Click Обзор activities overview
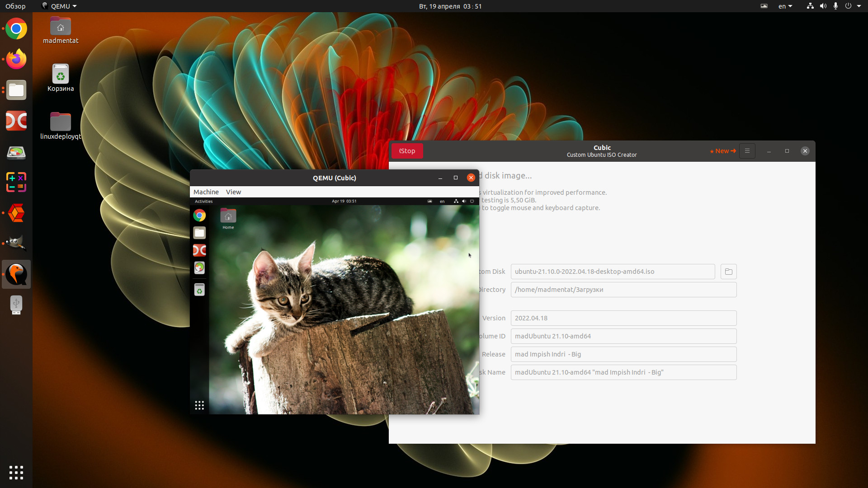The image size is (868, 488). [15, 6]
